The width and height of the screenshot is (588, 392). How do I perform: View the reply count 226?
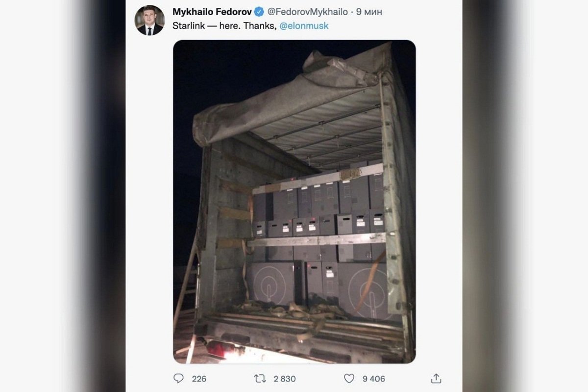tap(199, 379)
